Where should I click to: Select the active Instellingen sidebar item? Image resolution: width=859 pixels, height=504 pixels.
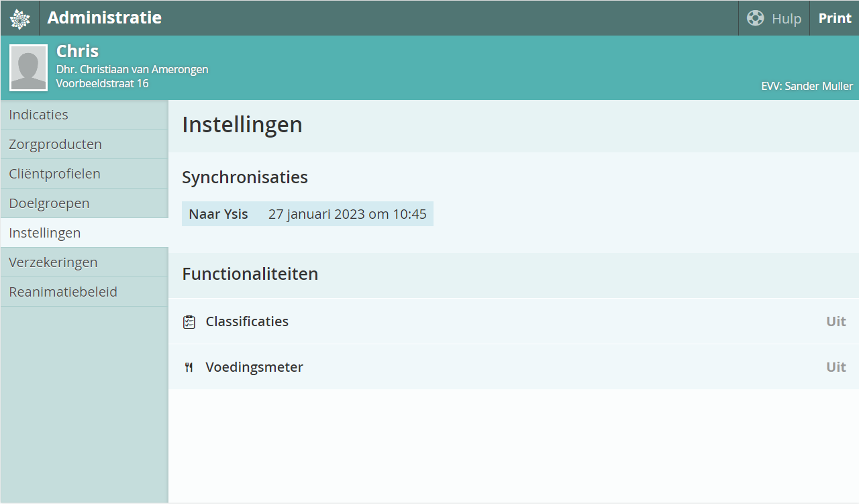(x=45, y=233)
